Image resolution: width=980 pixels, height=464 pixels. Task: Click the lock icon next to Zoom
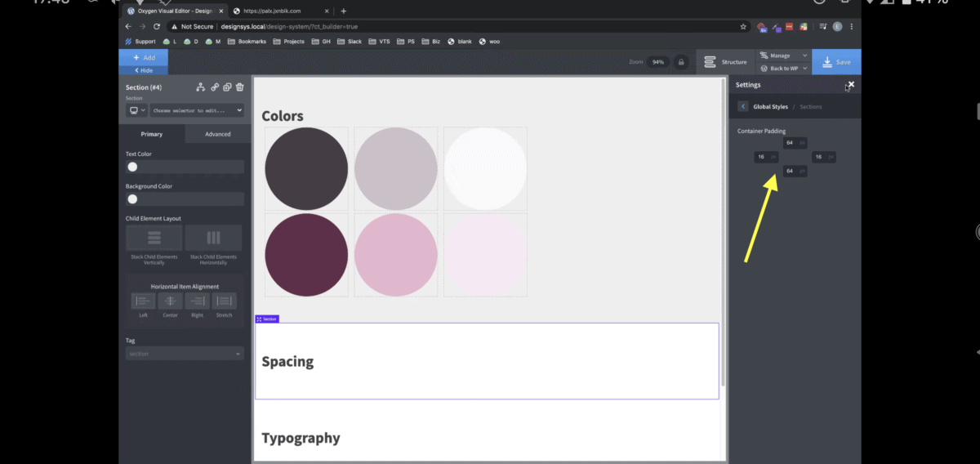[681, 62]
